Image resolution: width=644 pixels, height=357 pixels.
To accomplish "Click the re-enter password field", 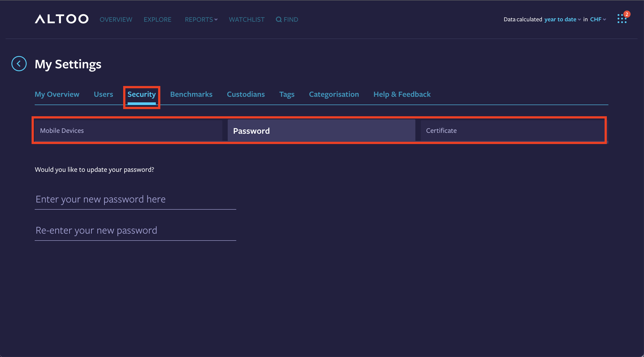I will [135, 230].
